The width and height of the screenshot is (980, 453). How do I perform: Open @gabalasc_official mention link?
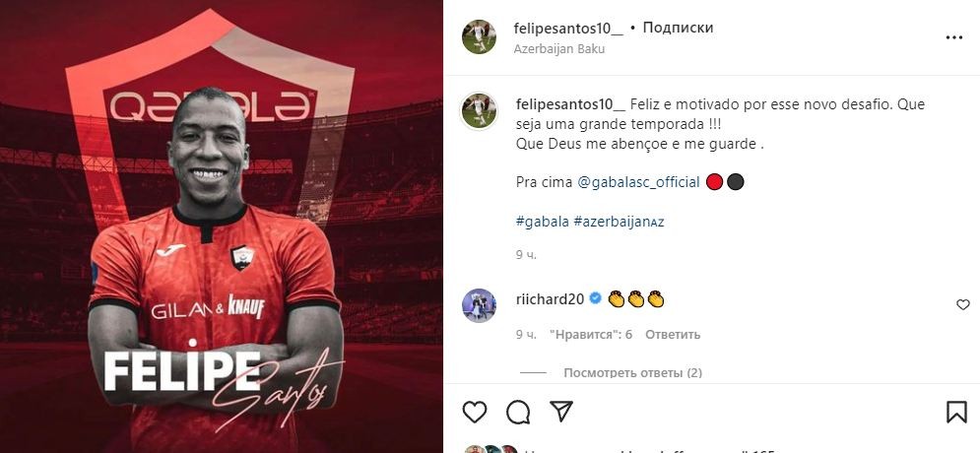coord(639,182)
